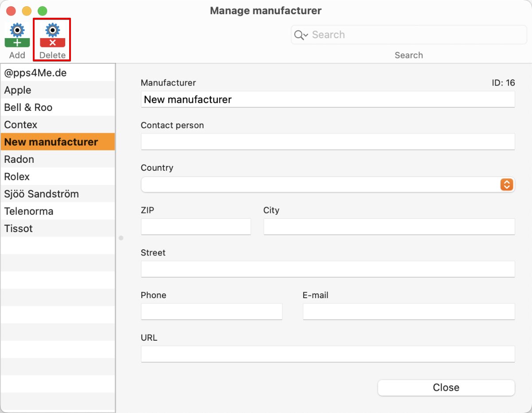Select @pps4Me.de in manufacturer list

click(58, 73)
